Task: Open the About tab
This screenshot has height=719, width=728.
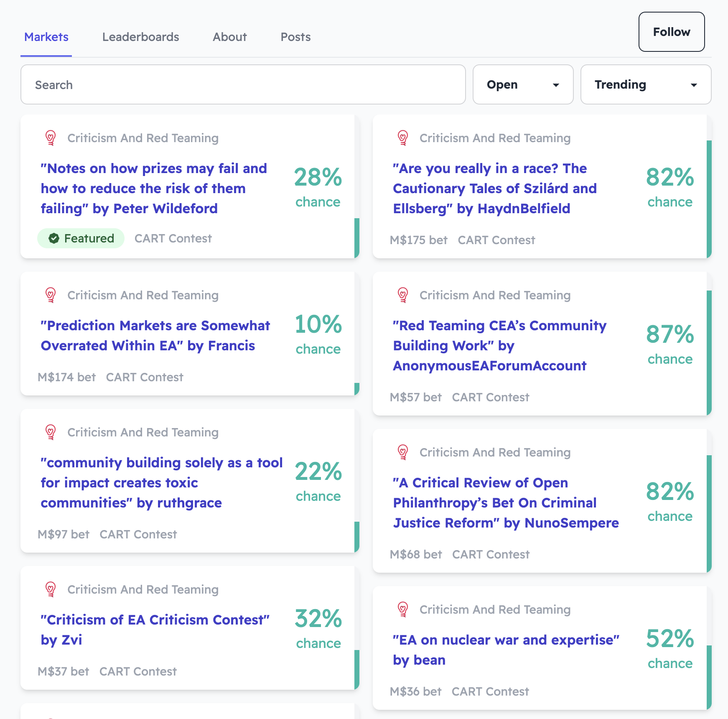Action: [230, 37]
